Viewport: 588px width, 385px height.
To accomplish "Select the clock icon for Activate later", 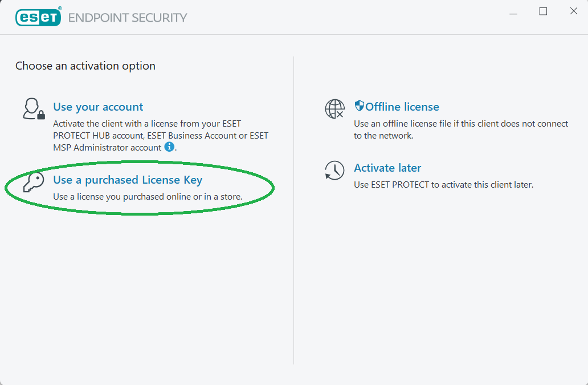I will [x=335, y=171].
